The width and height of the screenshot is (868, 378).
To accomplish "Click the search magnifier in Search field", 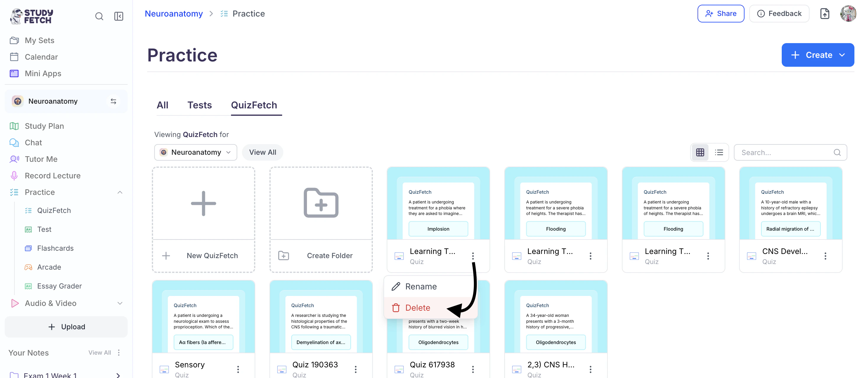I will pyautogui.click(x=837, y=153).
